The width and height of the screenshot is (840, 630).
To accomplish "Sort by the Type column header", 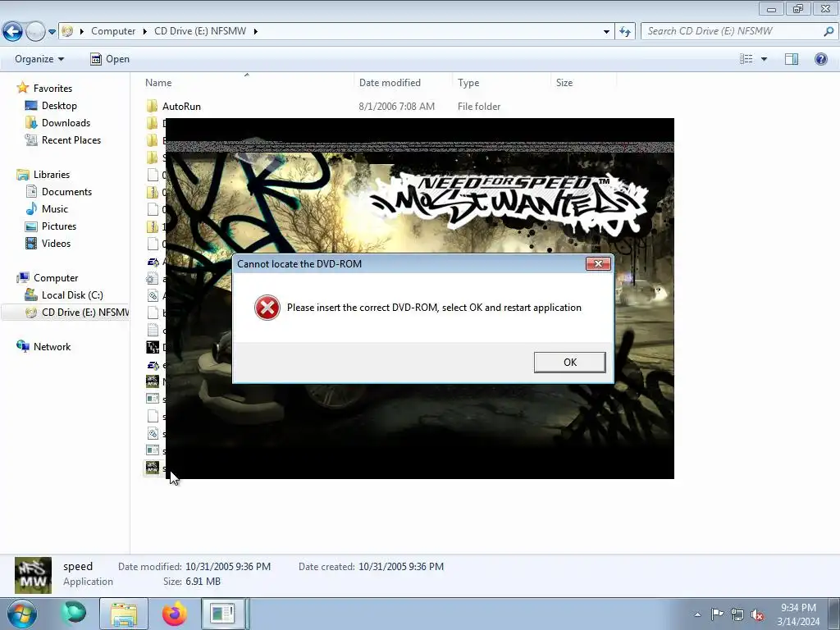I will tap(468, 83).
